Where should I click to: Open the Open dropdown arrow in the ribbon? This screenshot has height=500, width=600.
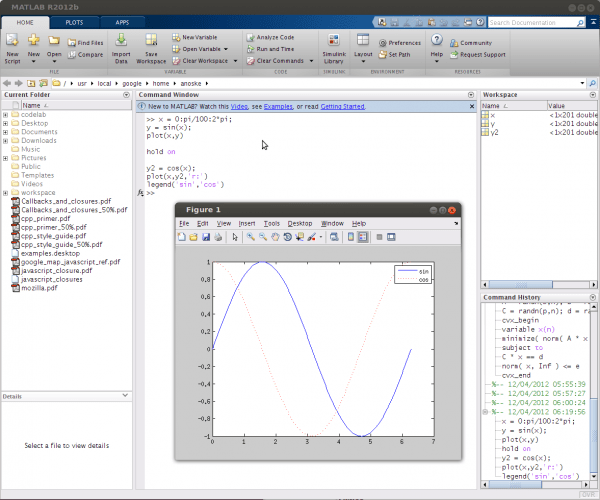(x=54, y=62)
